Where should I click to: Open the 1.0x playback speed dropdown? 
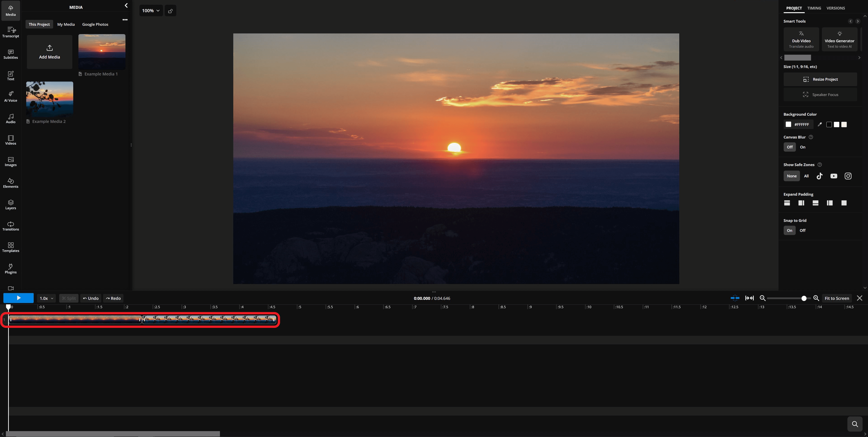click(46, 298)
